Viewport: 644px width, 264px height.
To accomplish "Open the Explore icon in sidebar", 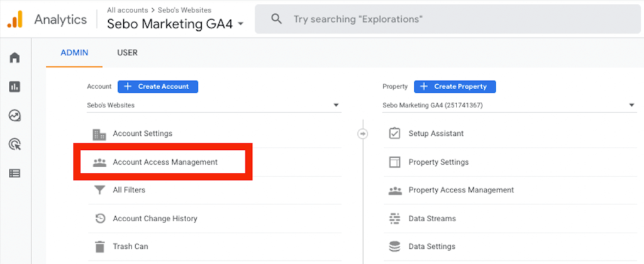I will (x=15, y=116).
